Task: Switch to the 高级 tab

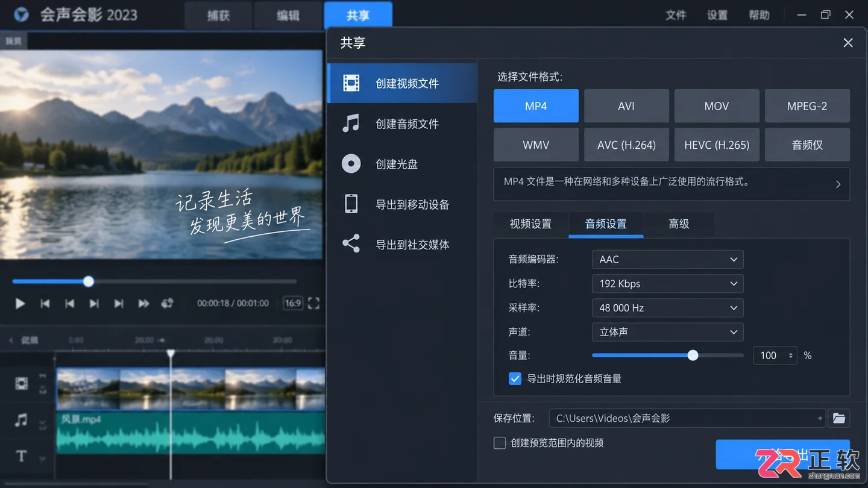Action: [x=679, y=224]
